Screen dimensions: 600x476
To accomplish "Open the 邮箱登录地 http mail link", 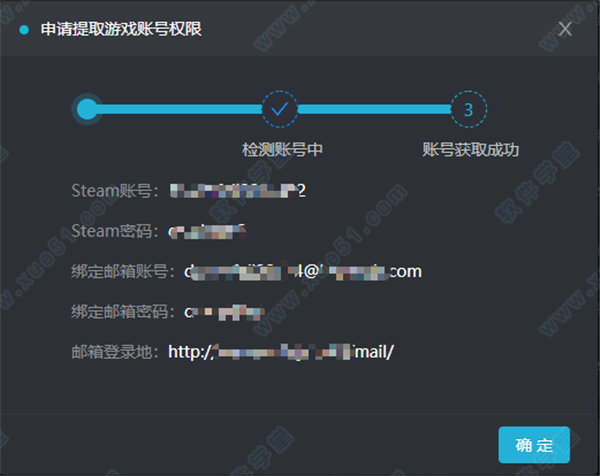I will [x=281, y=352].
